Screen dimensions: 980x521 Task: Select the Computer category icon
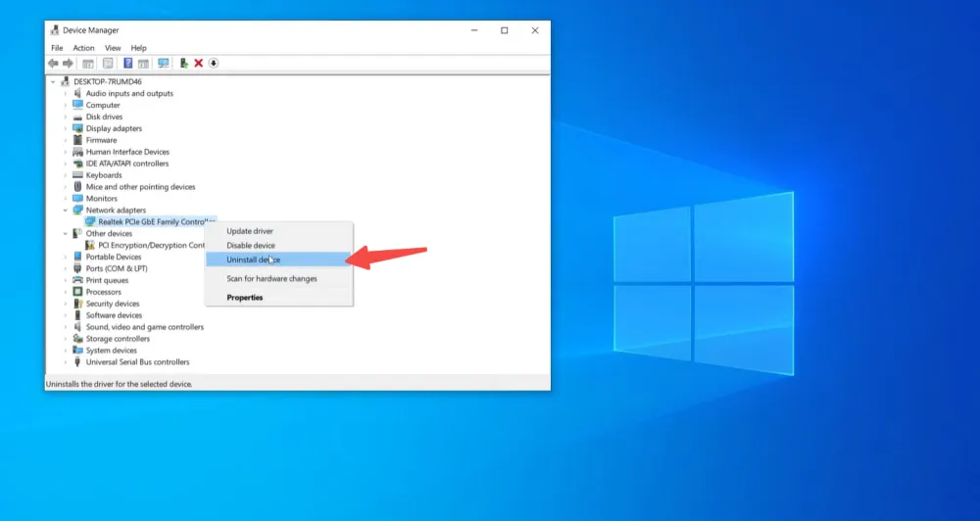(77, 105)
